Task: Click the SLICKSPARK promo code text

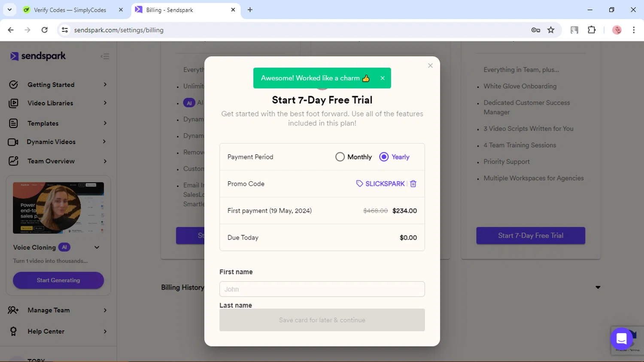Action: click(385, 184)
